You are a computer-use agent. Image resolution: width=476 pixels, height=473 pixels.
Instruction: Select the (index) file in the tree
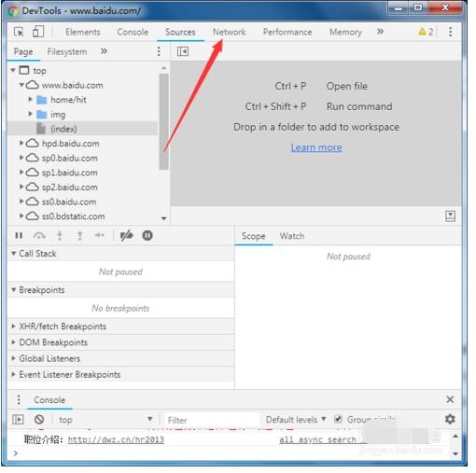82,129
